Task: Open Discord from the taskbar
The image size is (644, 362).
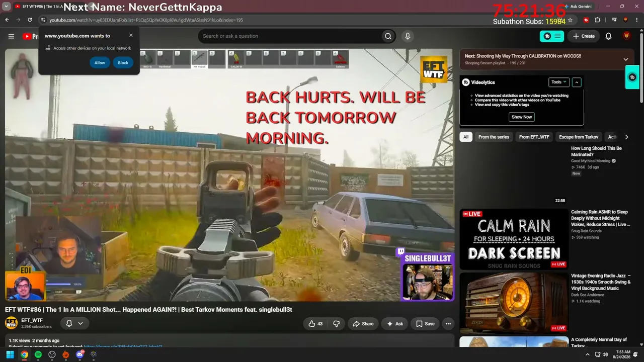Action: 79,354
